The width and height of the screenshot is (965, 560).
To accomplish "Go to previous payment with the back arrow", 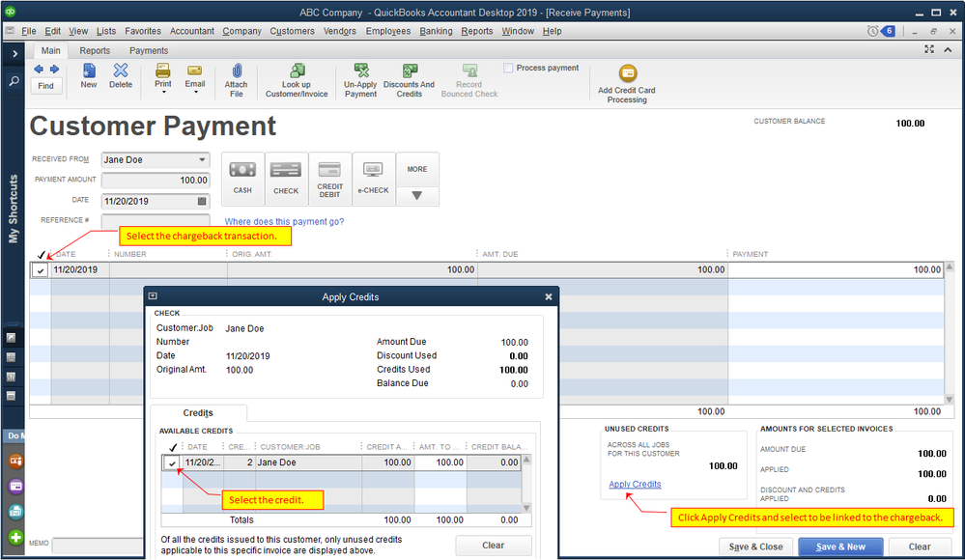I will tap(39, 69).
